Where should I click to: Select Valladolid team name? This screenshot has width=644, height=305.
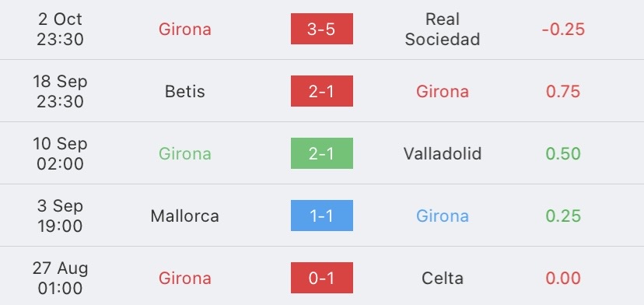(x=443, y=153)
